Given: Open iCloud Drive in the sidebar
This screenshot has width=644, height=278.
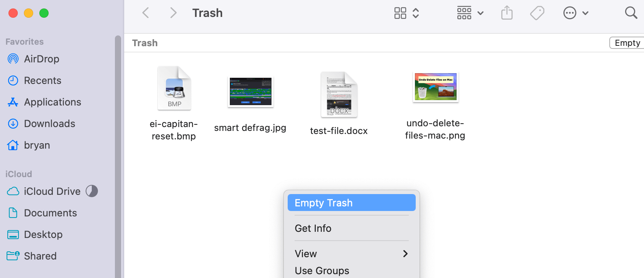Looking at the screenshot, I should click(53, 191).
